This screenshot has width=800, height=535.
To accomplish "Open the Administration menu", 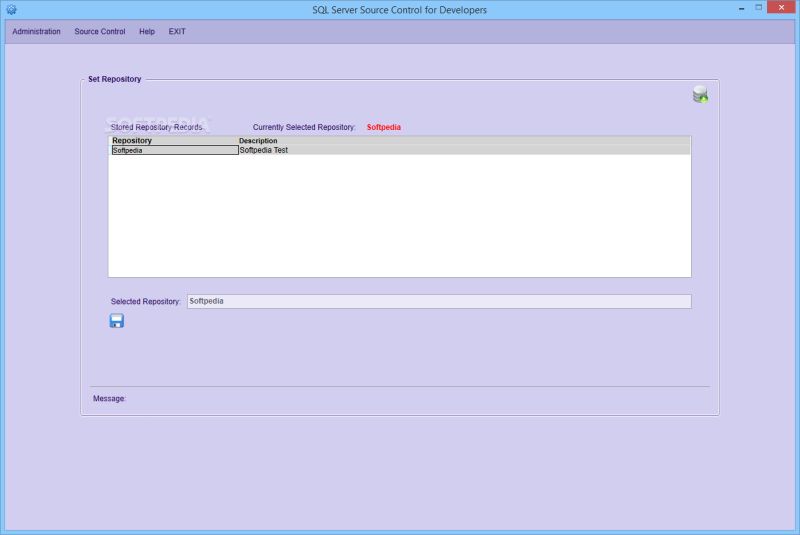I will (36, 32).
